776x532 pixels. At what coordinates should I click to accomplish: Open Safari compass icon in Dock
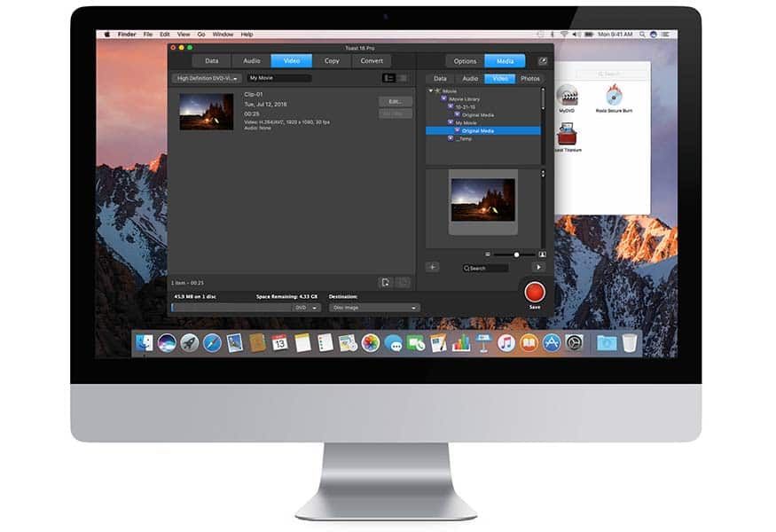212,342
